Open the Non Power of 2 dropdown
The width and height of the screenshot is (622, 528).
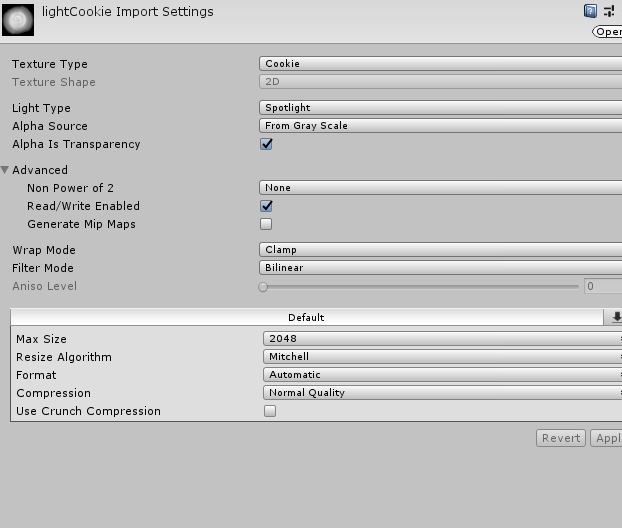point(440,188)
